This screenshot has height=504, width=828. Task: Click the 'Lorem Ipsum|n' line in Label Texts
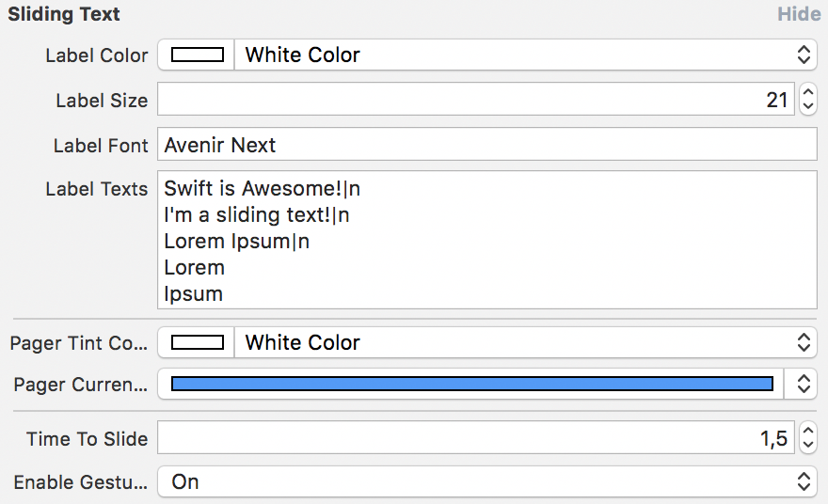[x=236, y=241]
